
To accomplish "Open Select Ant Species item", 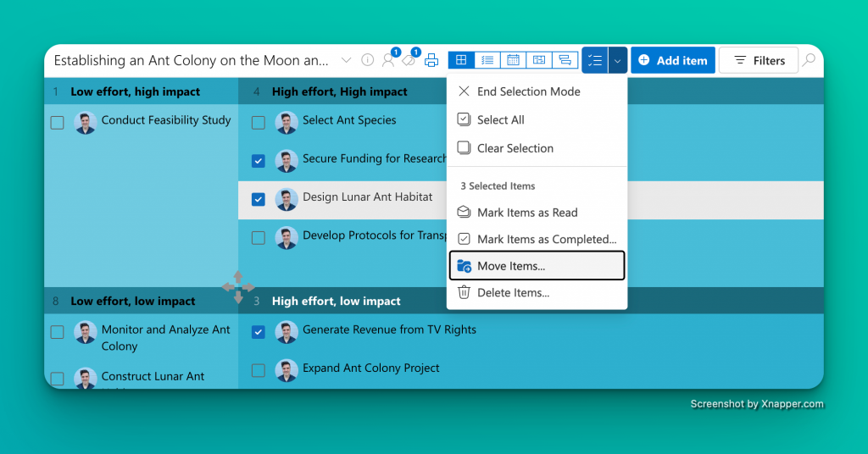I will [x=349, y=120].
